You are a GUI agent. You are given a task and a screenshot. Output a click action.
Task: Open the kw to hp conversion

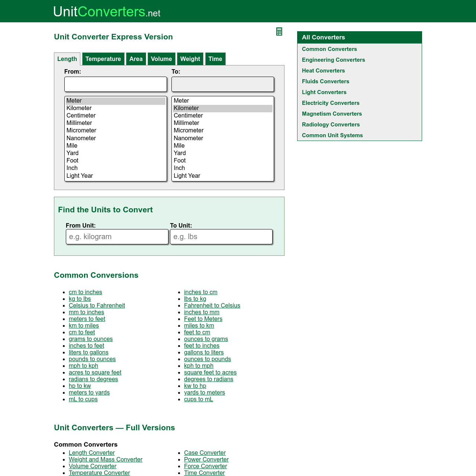195,386
